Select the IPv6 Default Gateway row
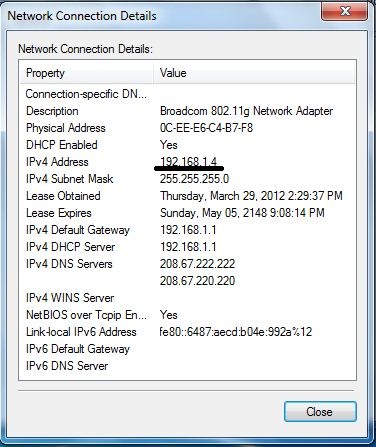The image size is (376, 447). (187, 349)
